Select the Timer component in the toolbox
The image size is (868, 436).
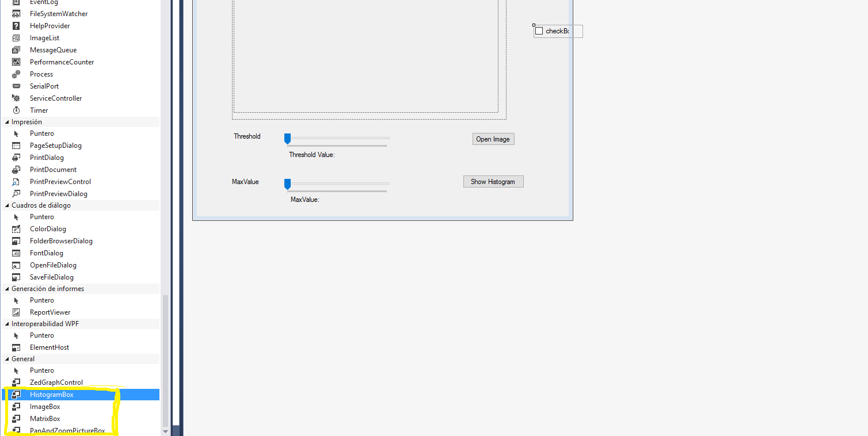[39, 110]
